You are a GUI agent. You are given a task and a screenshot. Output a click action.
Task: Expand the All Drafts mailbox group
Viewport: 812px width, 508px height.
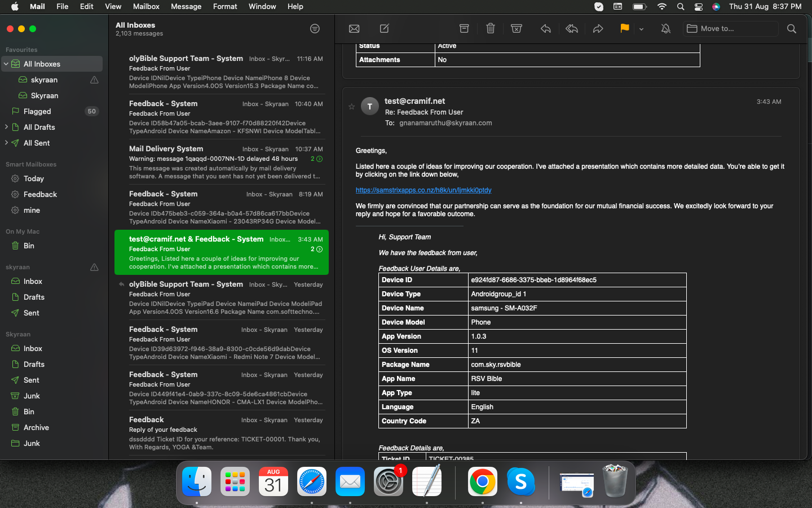pos(6,127)
